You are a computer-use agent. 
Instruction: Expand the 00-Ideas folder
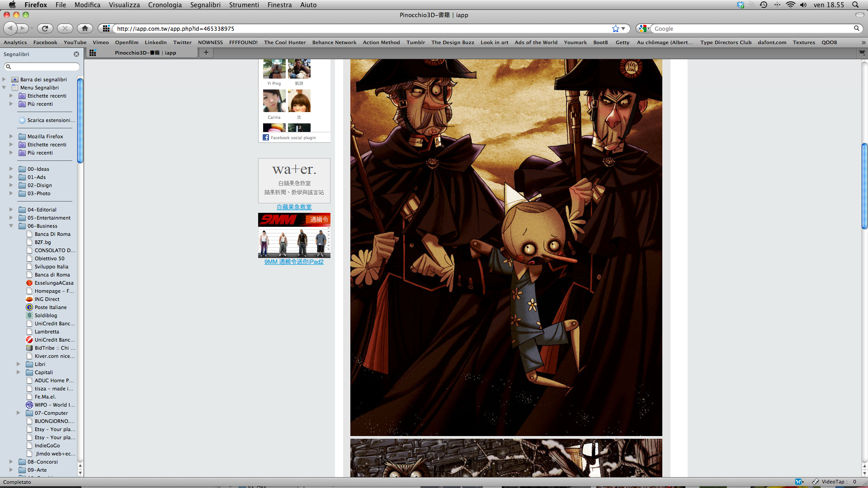[11, 169]
